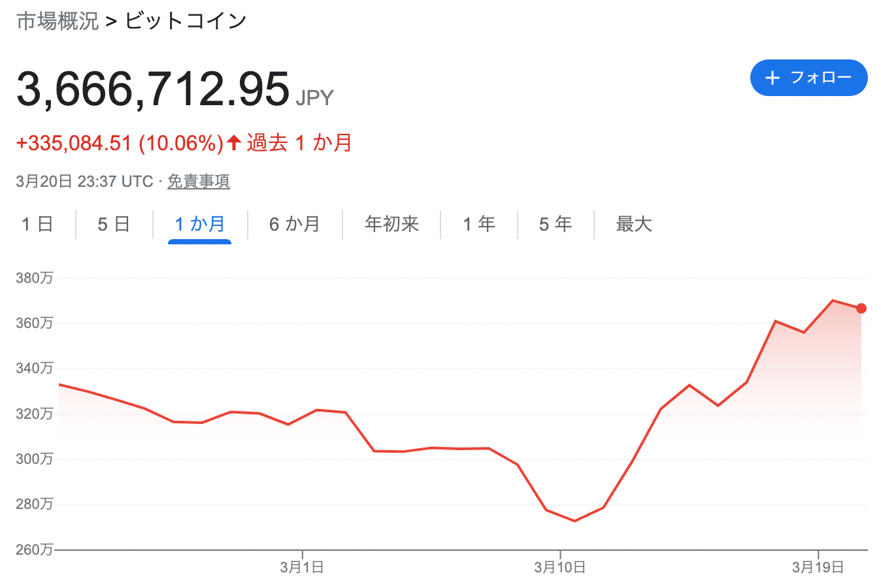
Task: Click the 3月19日 axis marker
Action: tap(818, 566)
